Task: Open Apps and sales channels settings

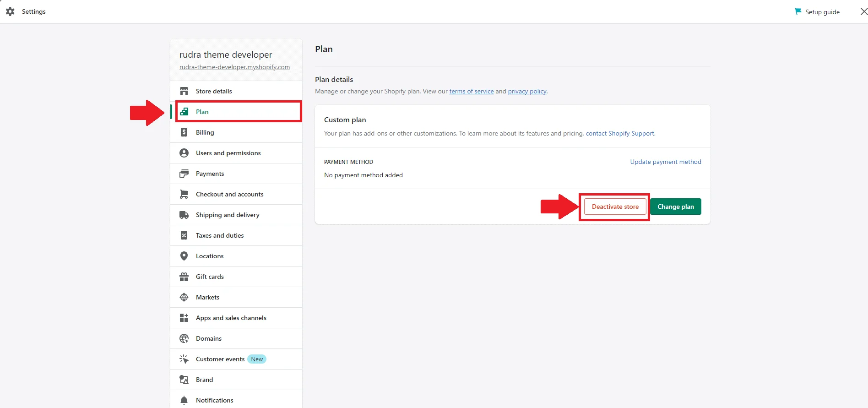Action: [x=236, y=318]
